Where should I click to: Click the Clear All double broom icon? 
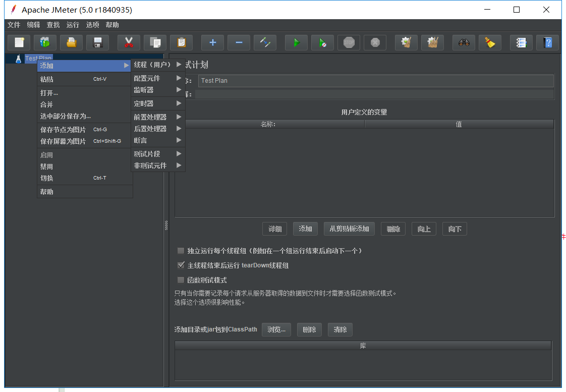[432, 42]
